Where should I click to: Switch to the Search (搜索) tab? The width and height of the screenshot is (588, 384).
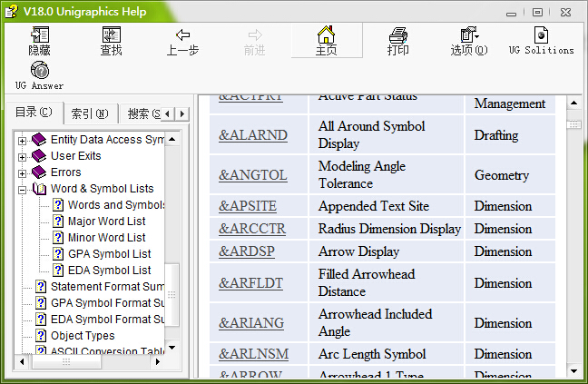[x=142, y=113]
